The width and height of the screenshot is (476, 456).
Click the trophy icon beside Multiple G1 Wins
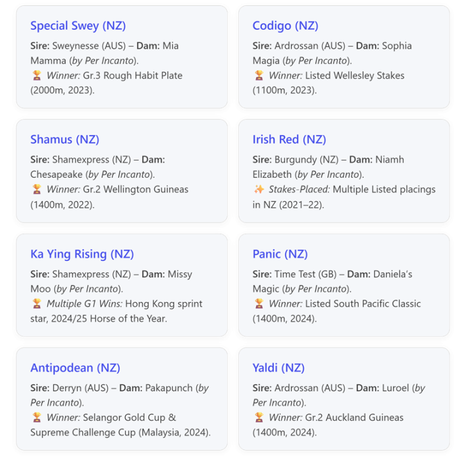[36, 303]
